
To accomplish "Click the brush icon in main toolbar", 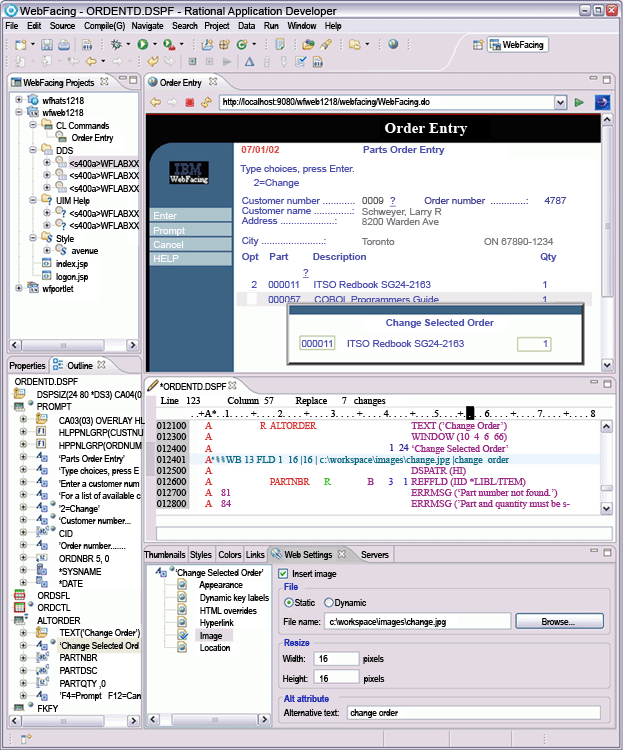I will (326, 44).
